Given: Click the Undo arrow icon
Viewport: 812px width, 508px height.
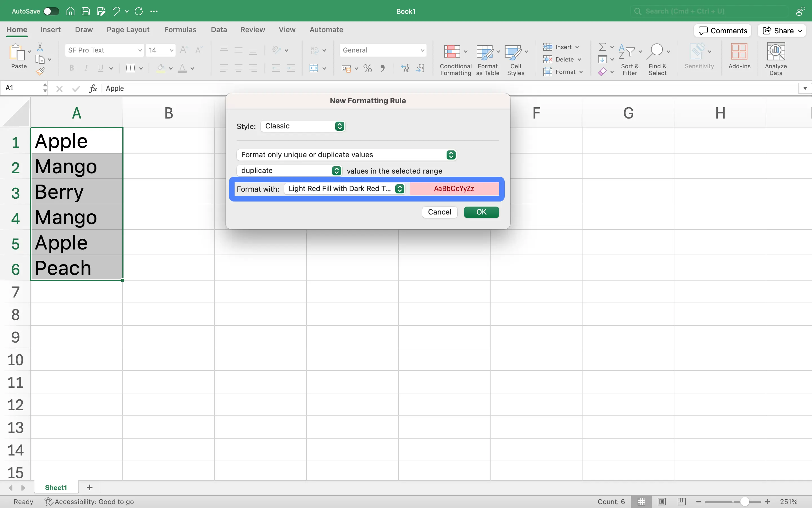Looking at the screenshot, I should click(116, 11).
